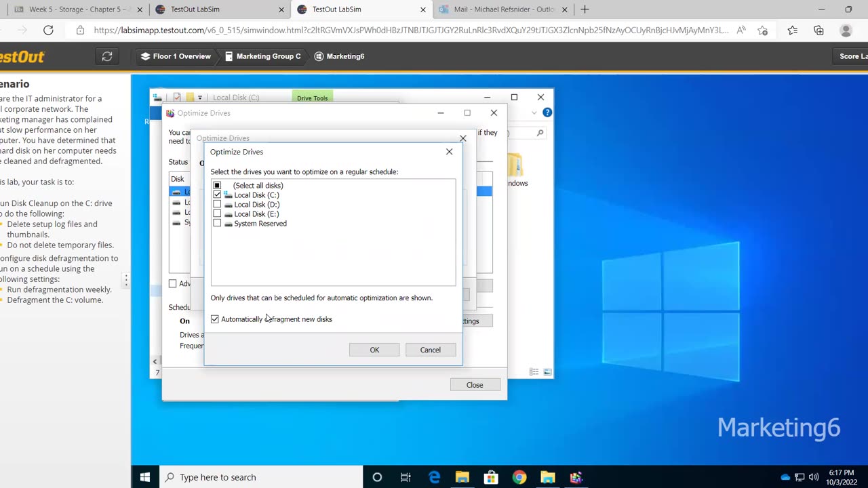Select the Windows folder in File Explorer

point(515,169)
